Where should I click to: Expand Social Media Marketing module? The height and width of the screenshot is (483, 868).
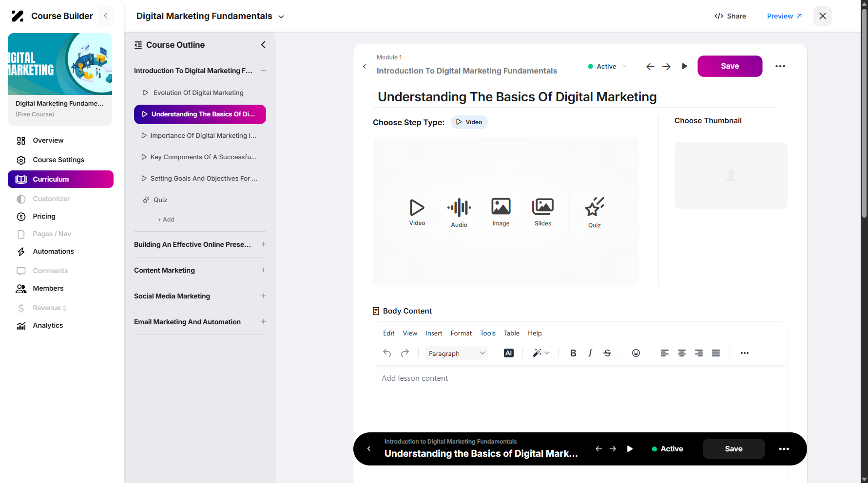(263, 296)
